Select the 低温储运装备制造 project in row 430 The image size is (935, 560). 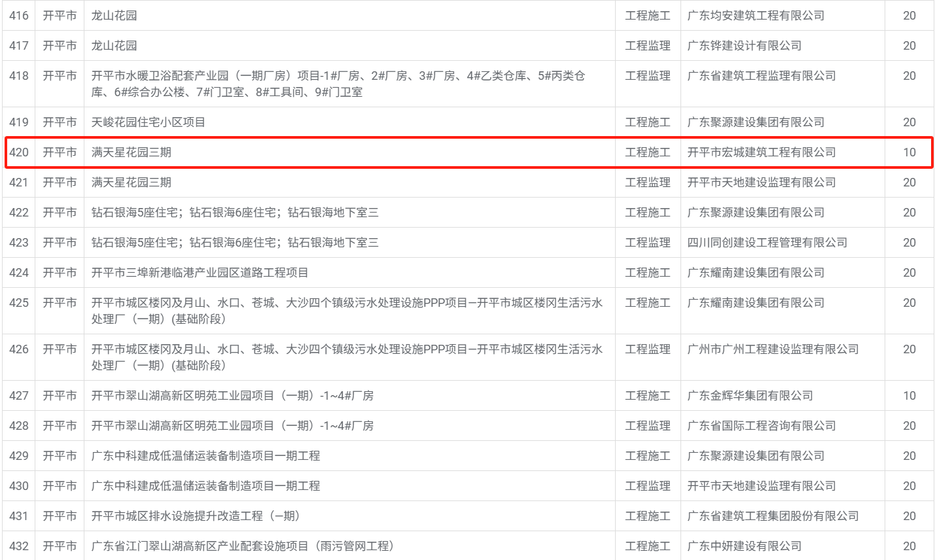[206, 486]
